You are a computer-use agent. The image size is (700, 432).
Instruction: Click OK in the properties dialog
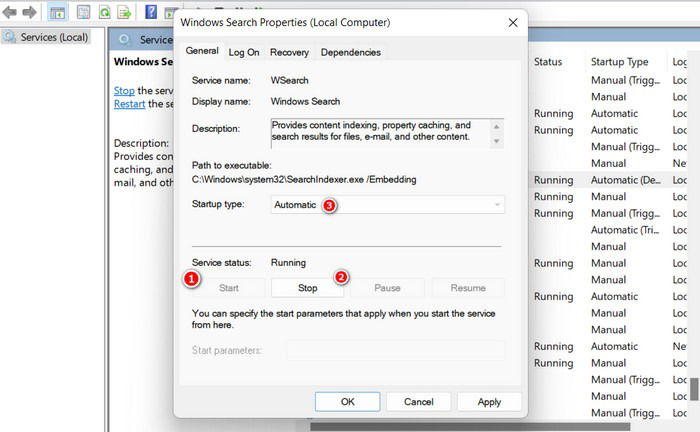(347, 402)
